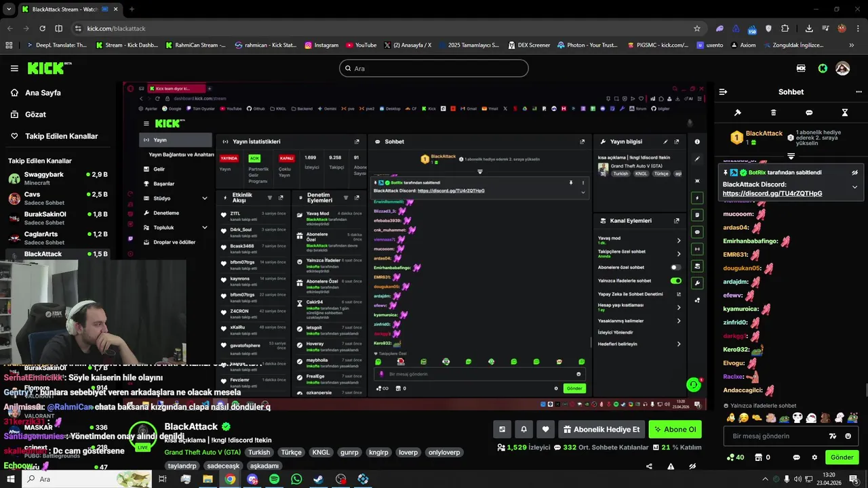This screenshot has height=488, width=868.
Task: Open the profile avatar menu
Action: 842,68
